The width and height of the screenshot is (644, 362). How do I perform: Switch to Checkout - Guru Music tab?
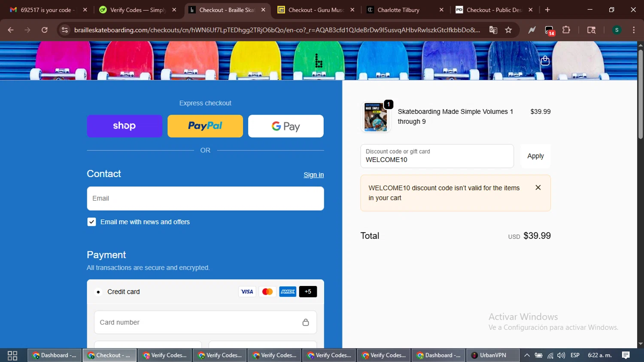click(316, 10)
